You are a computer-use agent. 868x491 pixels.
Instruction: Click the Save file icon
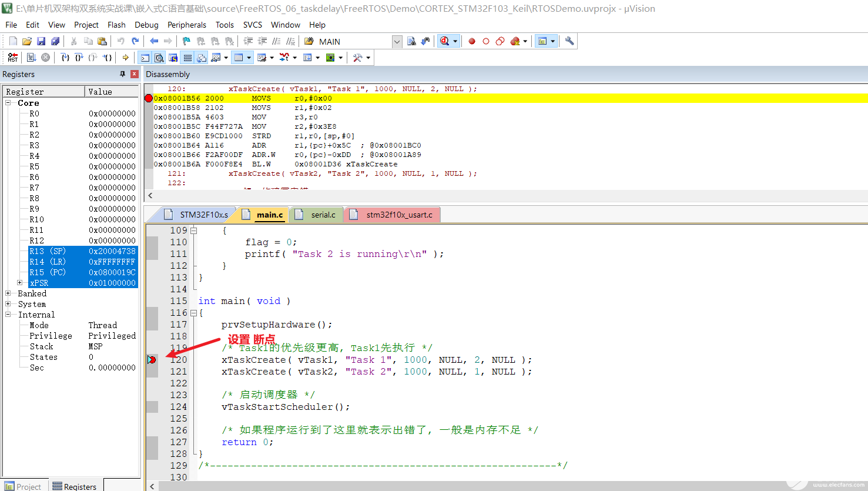[41, 41]
